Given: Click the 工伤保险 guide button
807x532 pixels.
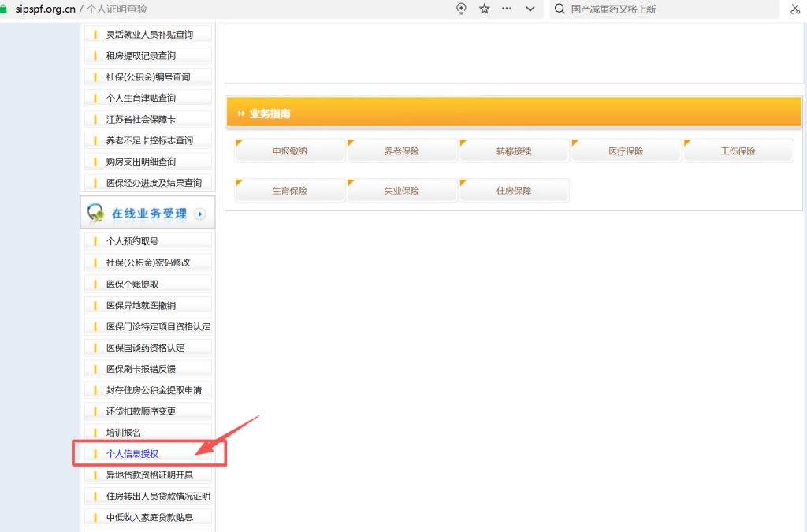Looking at the screenshot, I should 738,151.
